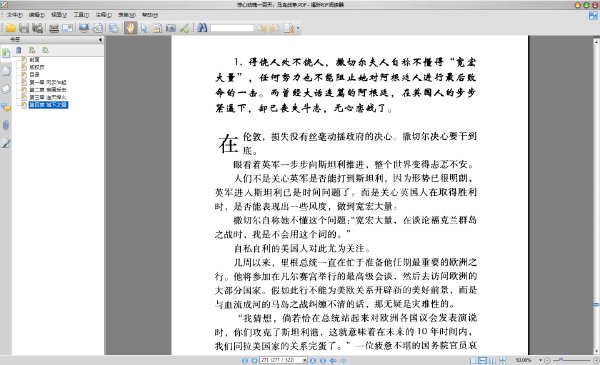Click the paperclip attachments sidebar icon
Image resolution: width=600 pixels, height=365 pixels.
coord(6,125)
